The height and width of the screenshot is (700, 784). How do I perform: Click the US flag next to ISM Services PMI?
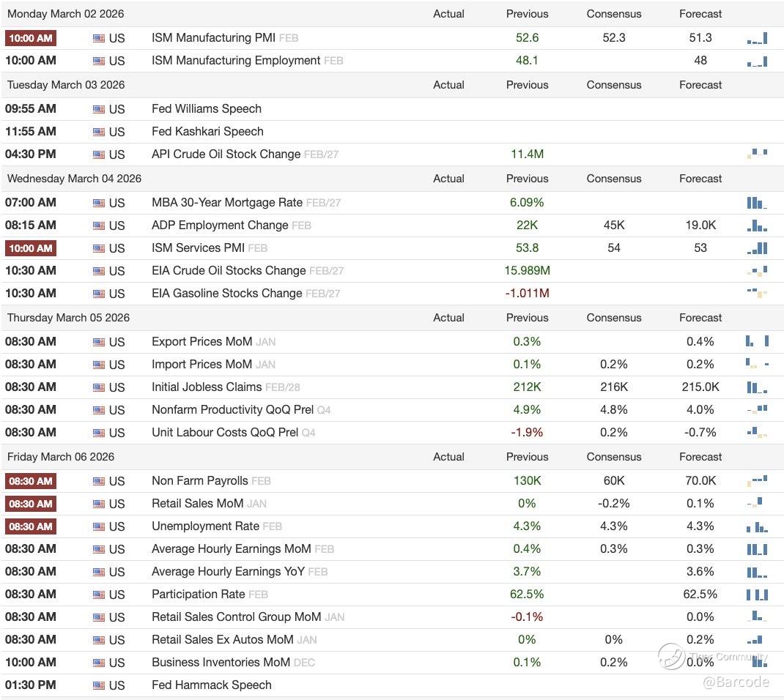click(99, 248)
